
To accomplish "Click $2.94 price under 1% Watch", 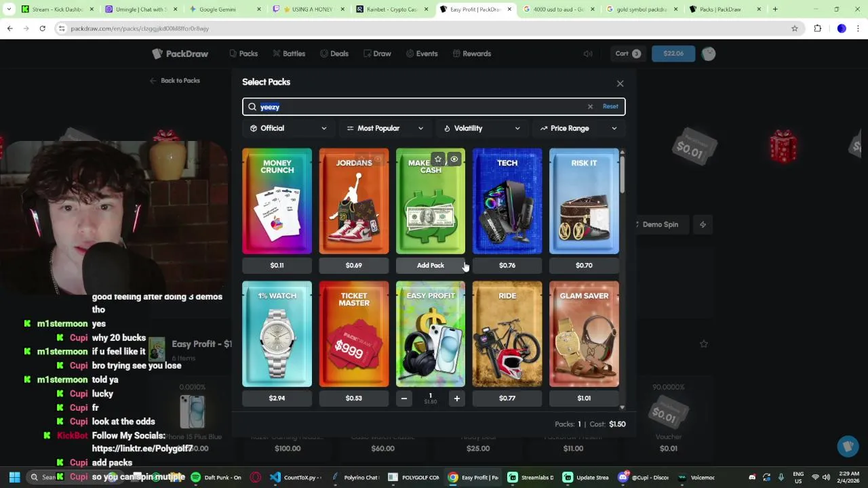I will 277,399.
